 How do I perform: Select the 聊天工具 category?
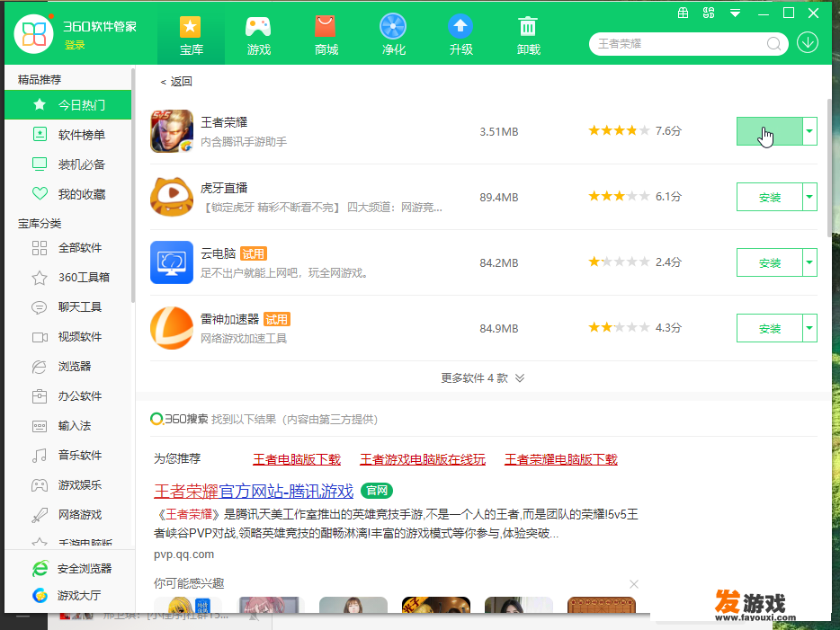[68, 307]
